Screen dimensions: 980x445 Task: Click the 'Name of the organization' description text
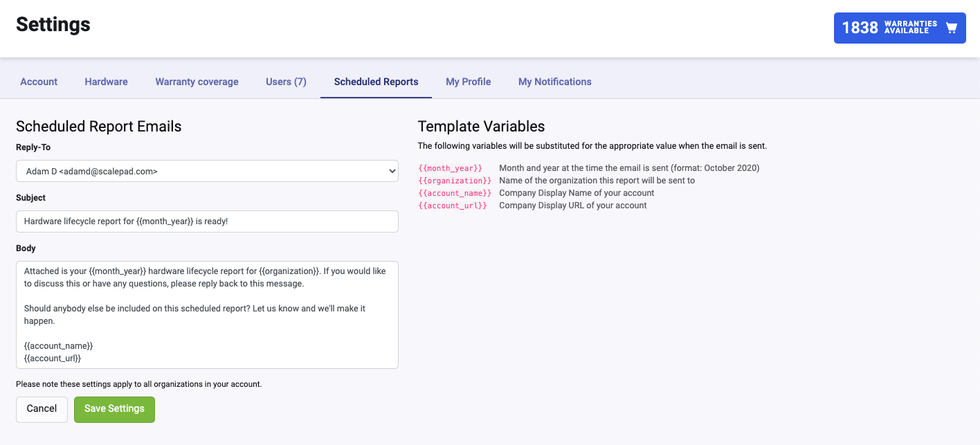tap(597, 181)
